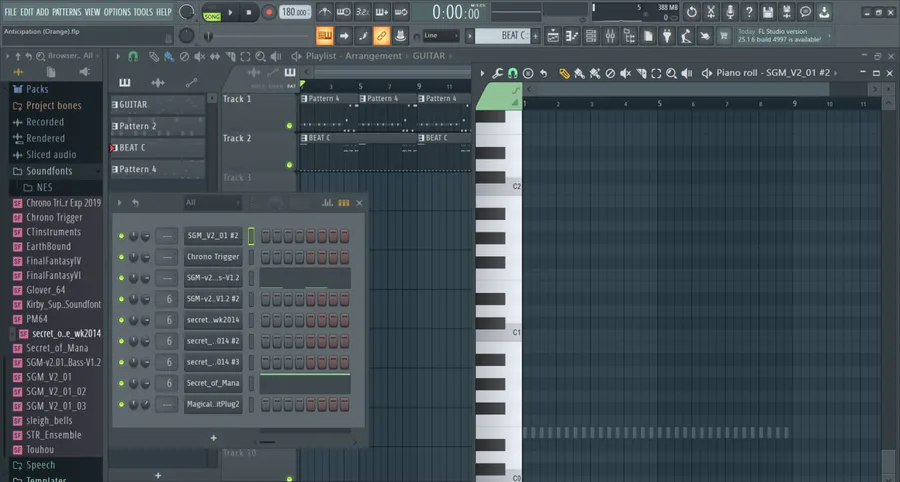Viewport: 900px width, 482px height.
Task: Open the Channel rack view button
Action: click(x=591, y=36)
